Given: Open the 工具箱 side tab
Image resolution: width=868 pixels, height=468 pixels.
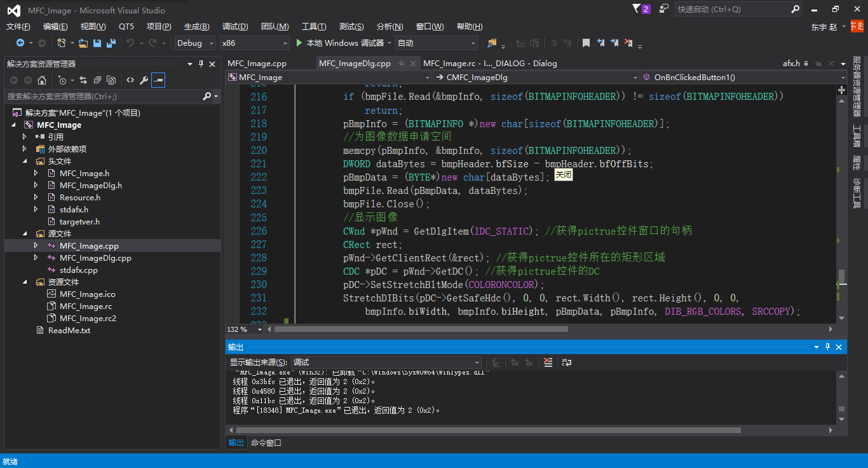Looking at the screenshot, I should click(x=857, y=135).
